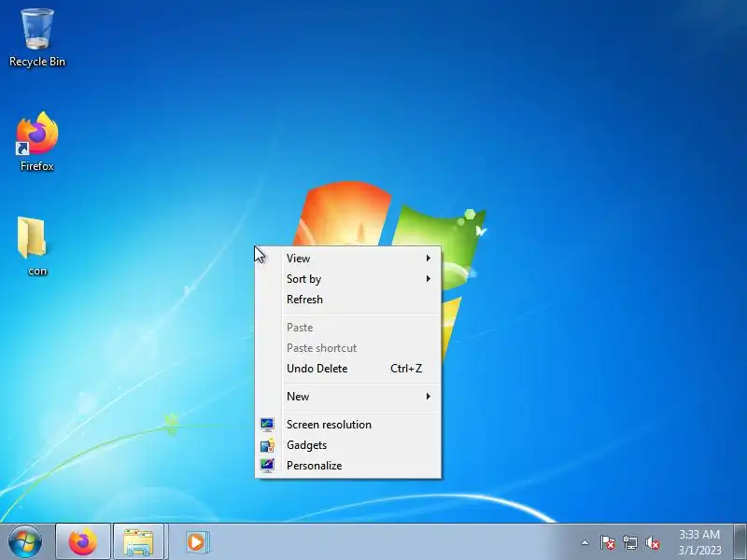Click the Sort by submenu arrow
Image resolution: width=747 pixels, height=560 pixels.
(429, 278)
